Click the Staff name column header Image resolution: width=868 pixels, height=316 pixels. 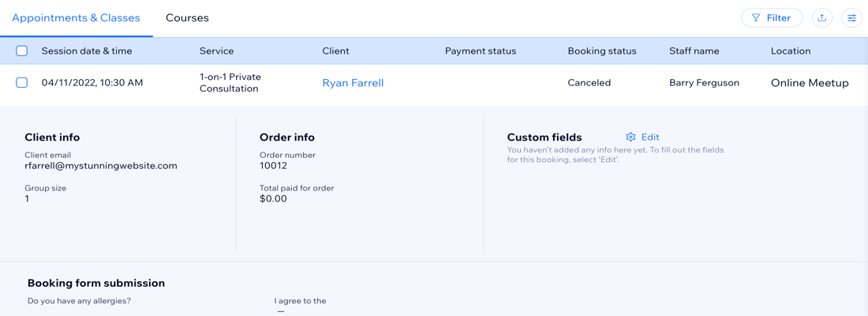point(694,51)
